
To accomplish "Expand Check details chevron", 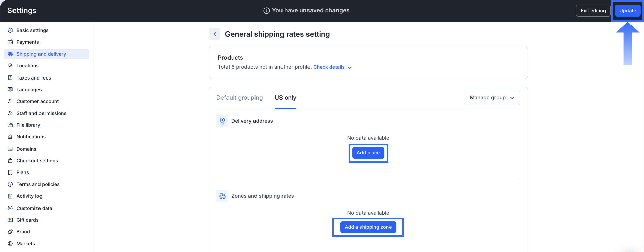I will 350,67.
